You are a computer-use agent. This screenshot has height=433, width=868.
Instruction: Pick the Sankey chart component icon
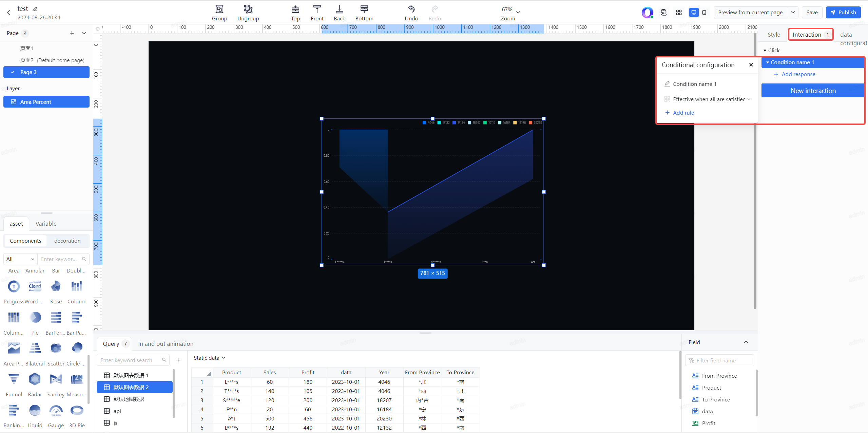point(56,379)
